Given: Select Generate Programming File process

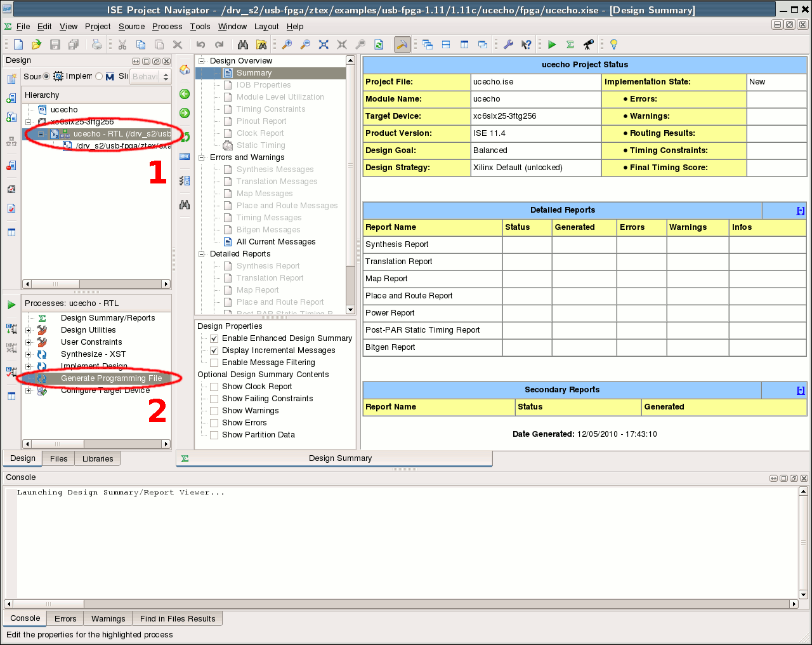Looking at the screenshot, I should pyautogui.click(x=111, y=378).
